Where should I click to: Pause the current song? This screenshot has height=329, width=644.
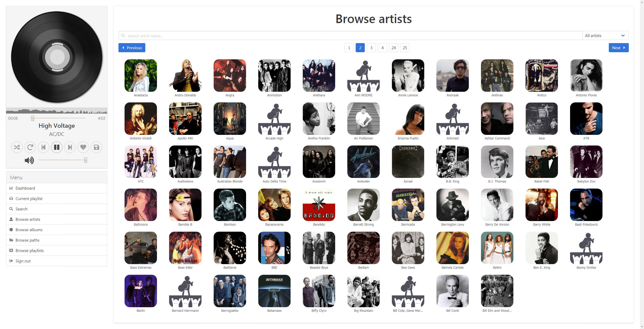tap(57, 147)
